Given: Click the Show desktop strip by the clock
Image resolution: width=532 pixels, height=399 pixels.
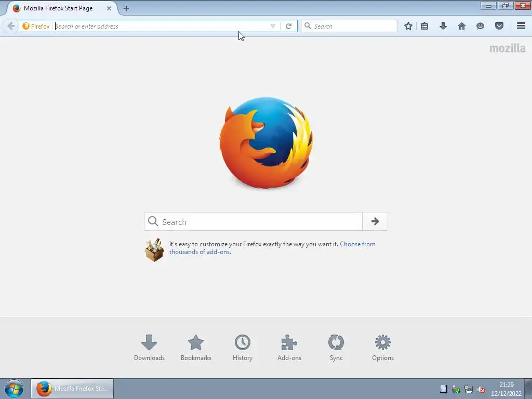Looking at the screenshot, I should pos(528,389).
